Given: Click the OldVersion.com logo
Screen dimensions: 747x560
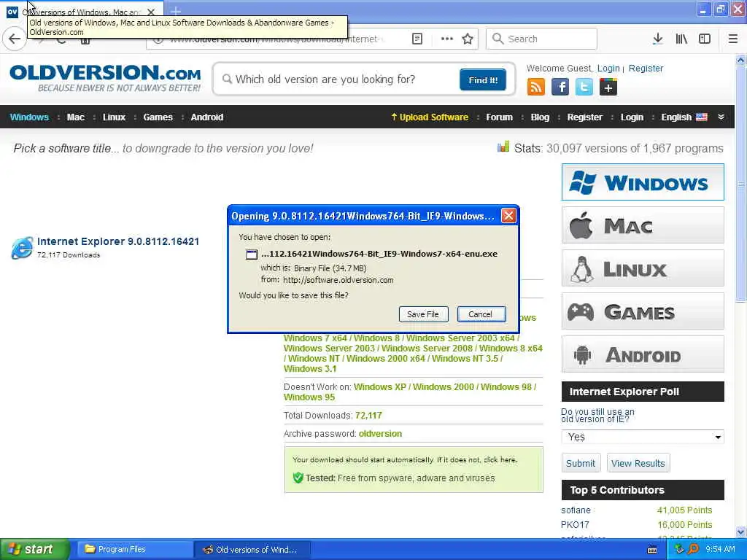Looking at the screenshot, I should pyautogui.click(x=105, y=78).
